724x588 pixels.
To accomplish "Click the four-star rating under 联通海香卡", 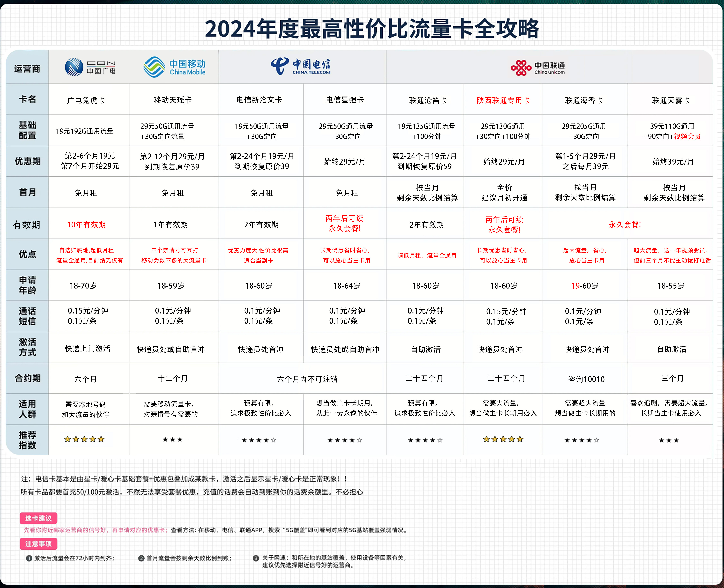I will click(582, 440).
